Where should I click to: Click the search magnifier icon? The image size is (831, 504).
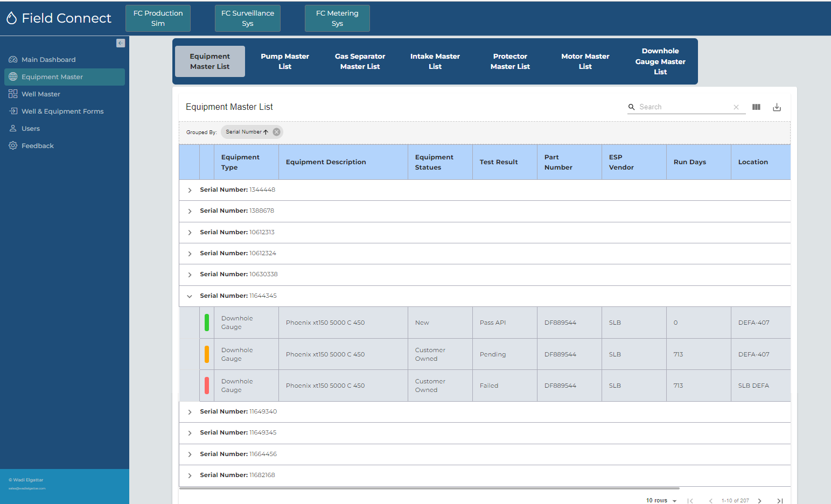click(632, 107)
